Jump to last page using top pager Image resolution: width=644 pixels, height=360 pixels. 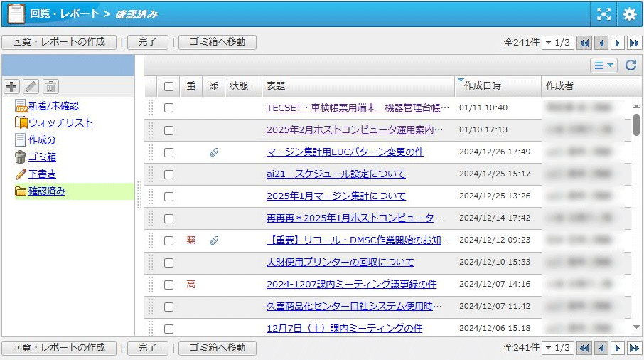coord(635,43)
